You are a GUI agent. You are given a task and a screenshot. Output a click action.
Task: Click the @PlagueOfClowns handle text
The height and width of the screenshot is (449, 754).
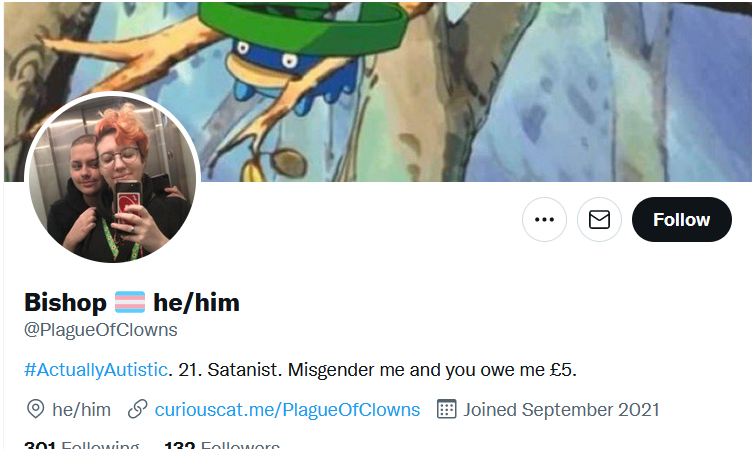[101, 330]
